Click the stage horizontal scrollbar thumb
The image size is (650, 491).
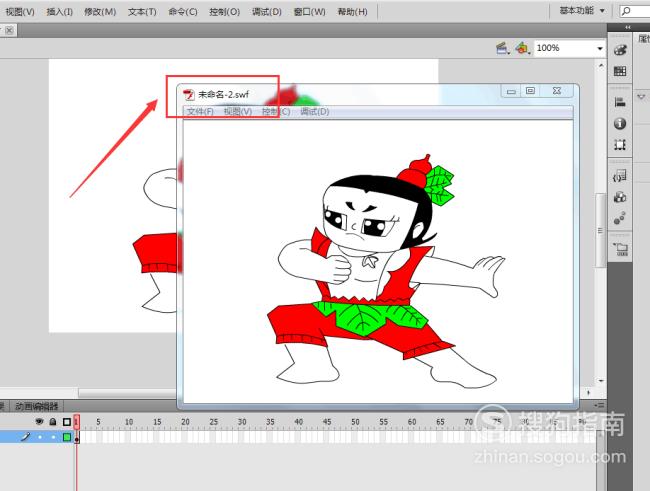(128, 393)
